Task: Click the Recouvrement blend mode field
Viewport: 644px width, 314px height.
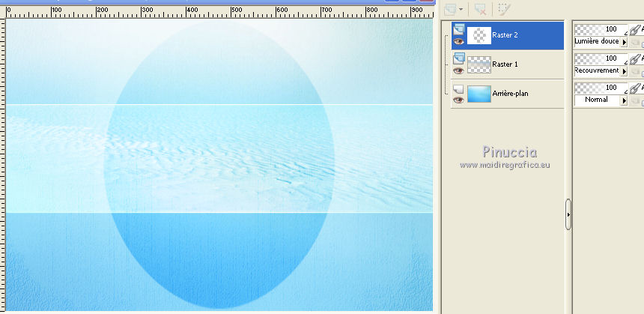Action: coord(597,70)
